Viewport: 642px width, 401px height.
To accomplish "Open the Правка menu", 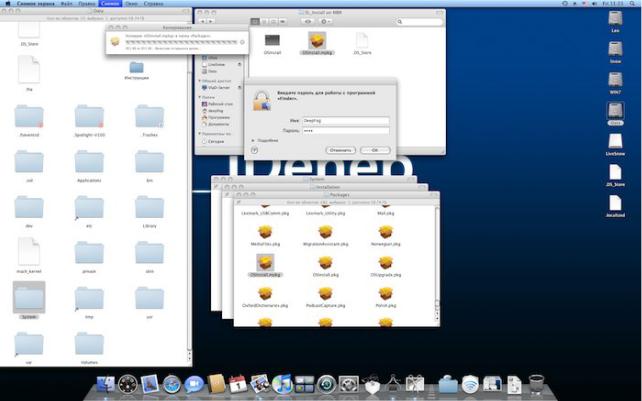I will 87,3.
